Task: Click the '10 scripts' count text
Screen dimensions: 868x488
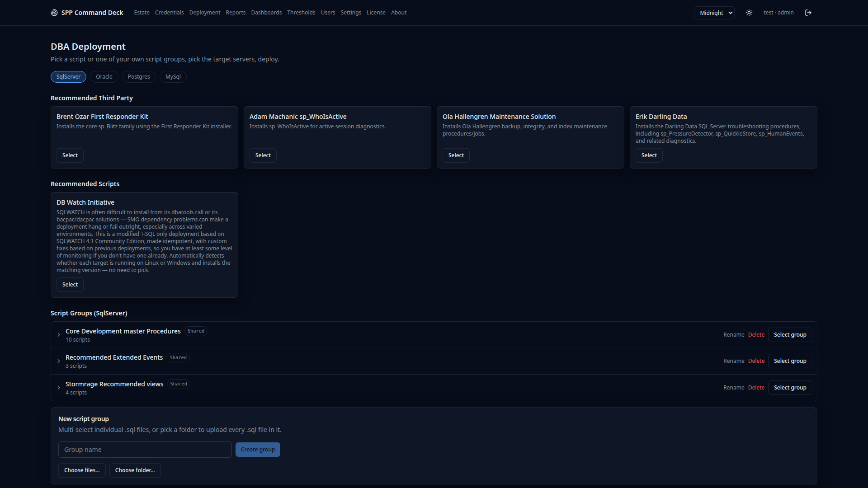Action: point(78,340)
